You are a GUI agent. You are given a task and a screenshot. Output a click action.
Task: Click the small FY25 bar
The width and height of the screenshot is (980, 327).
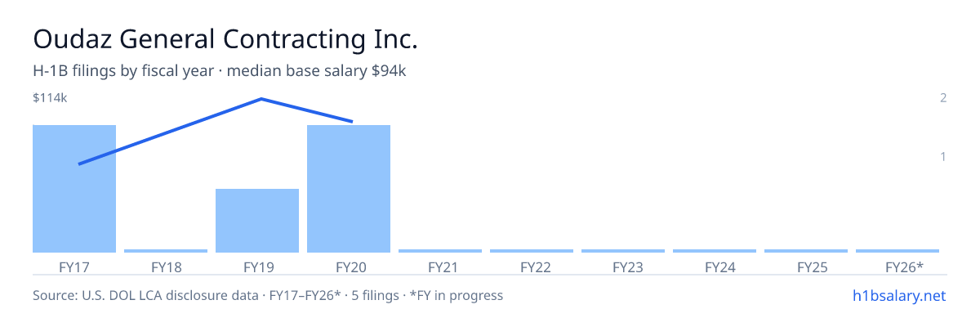[x=806, y=251]
